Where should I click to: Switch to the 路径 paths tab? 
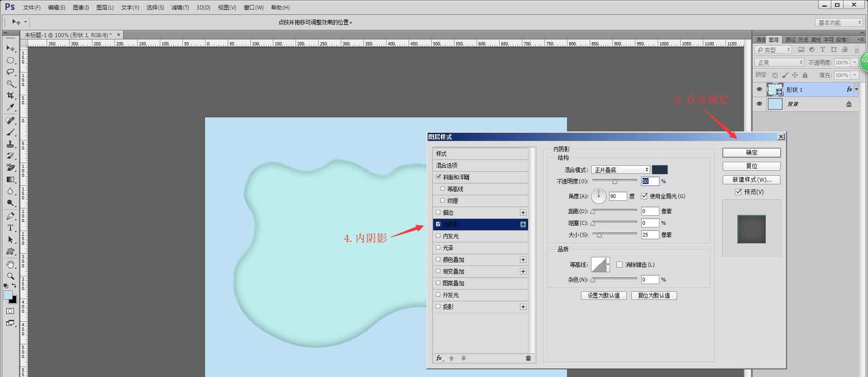tap(790, 40)
